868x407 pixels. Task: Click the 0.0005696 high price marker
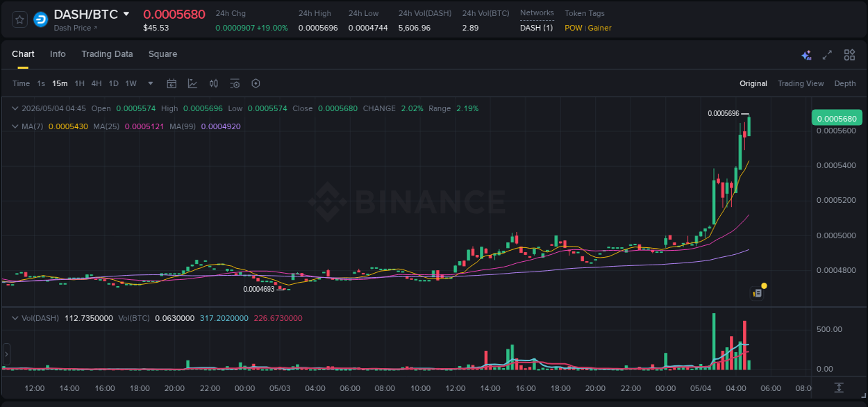tap(723, 113)
